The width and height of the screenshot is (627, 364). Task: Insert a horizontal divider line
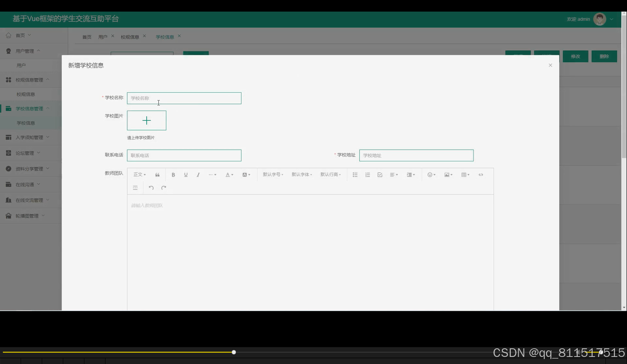click(135, 188)
